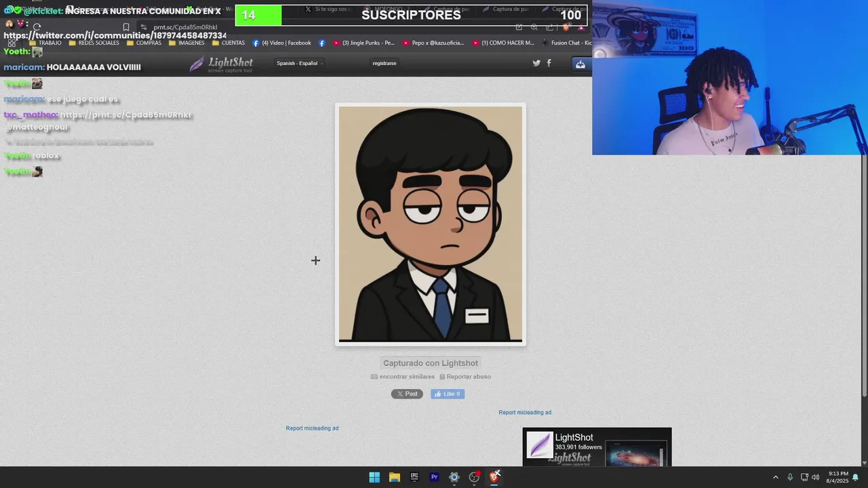Open the captured cartoon man screenshot image
This screenshot has height=488, width=868.
coord(431,224)
